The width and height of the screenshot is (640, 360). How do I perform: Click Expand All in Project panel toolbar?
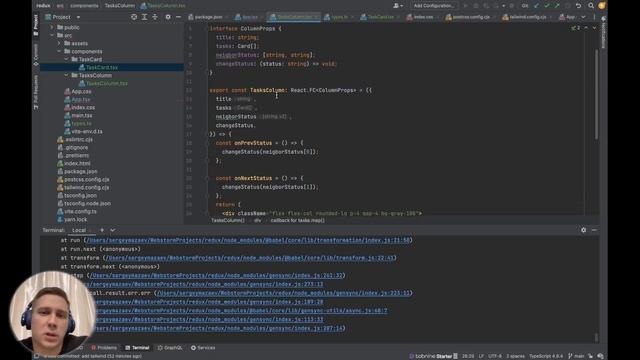pos(144,17)
